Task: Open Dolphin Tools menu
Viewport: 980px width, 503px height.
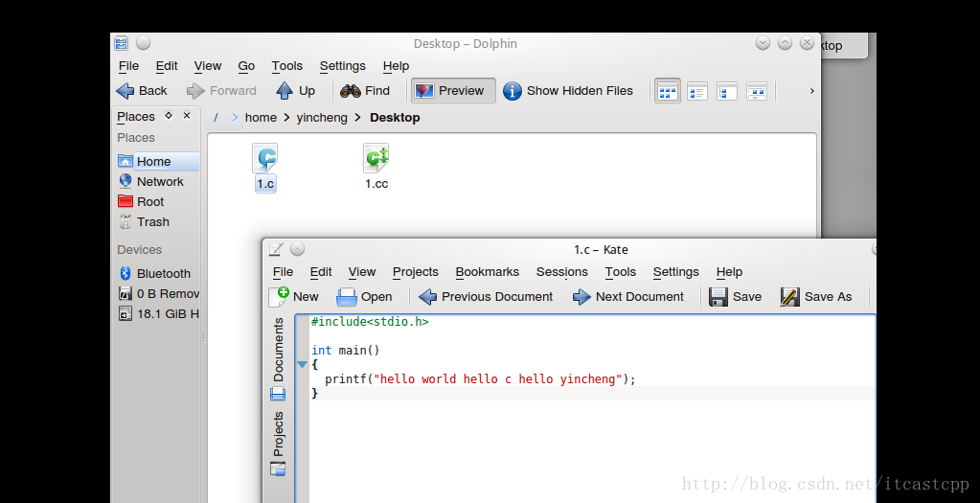Action: click(286, 65)
